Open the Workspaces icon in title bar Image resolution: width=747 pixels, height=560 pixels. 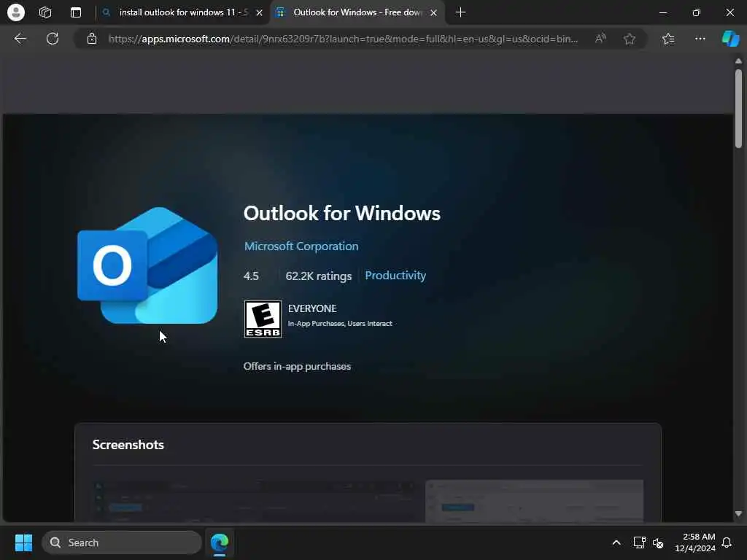45,12
